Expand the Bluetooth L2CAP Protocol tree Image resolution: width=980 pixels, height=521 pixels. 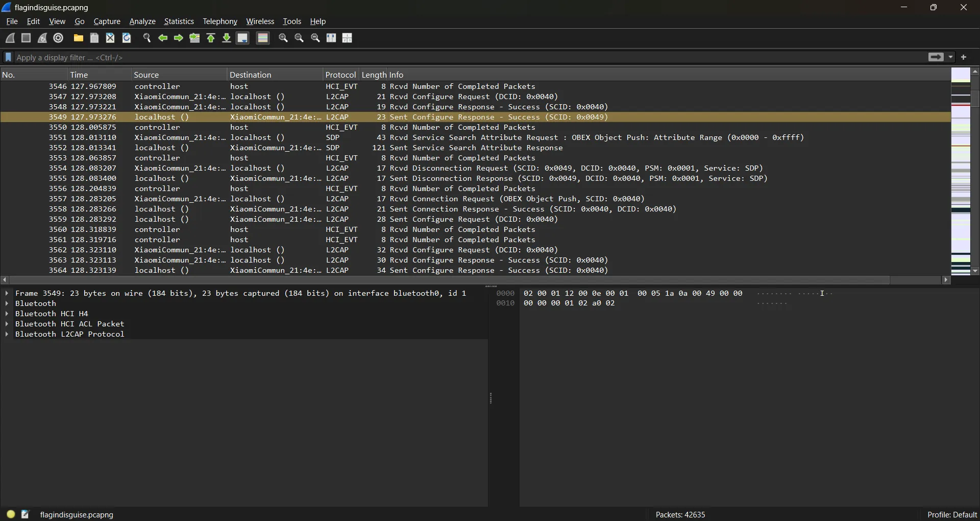click(x=7, y=334)
